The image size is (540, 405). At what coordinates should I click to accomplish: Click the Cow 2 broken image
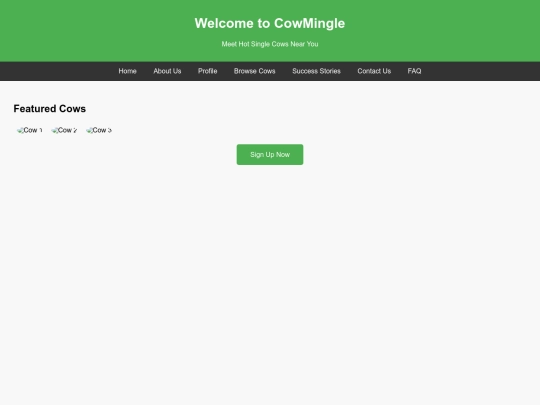click(x=64, y=130)
